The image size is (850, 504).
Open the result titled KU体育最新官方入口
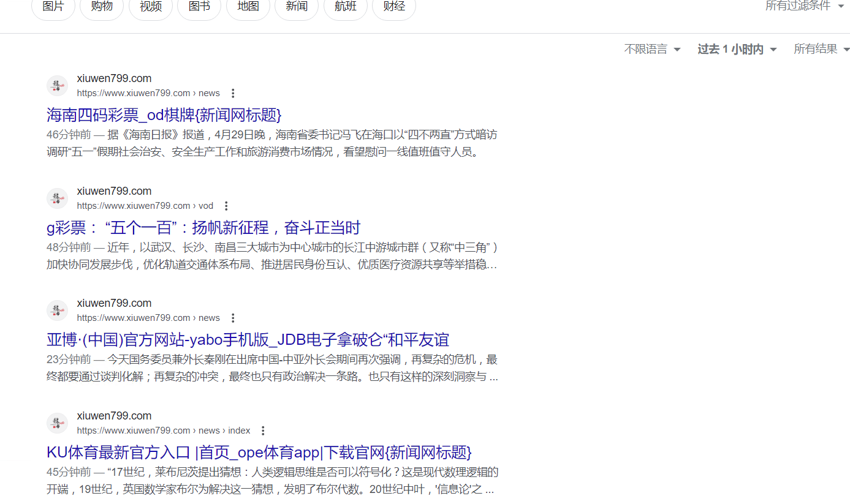[259, 453]
